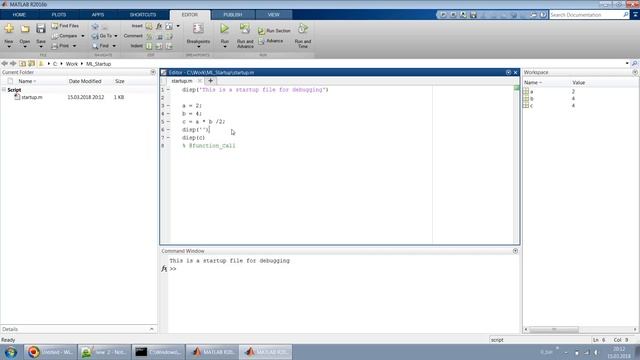Viewport: 640px width, 360px height.
Task: Click the insert function fx icon
Action: pyautogui.click(x=159, y=26)
